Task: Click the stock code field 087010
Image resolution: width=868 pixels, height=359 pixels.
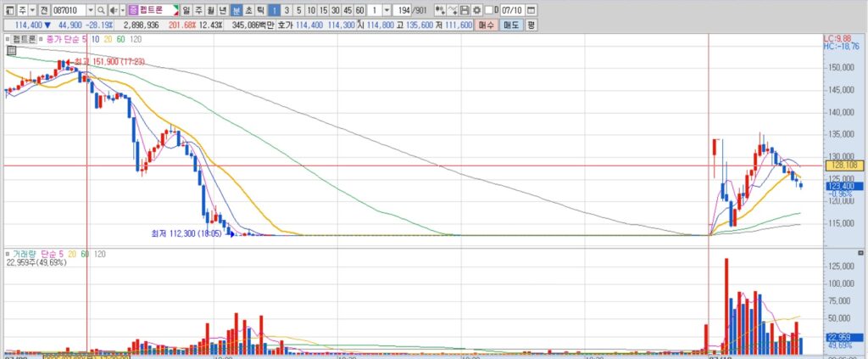Action: [x=69, y=10]
